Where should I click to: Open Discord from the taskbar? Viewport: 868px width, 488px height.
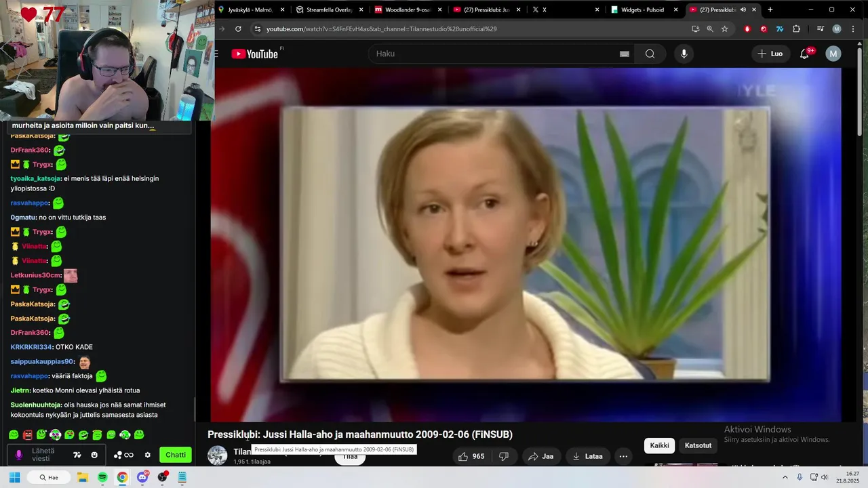tap(142, 477)
